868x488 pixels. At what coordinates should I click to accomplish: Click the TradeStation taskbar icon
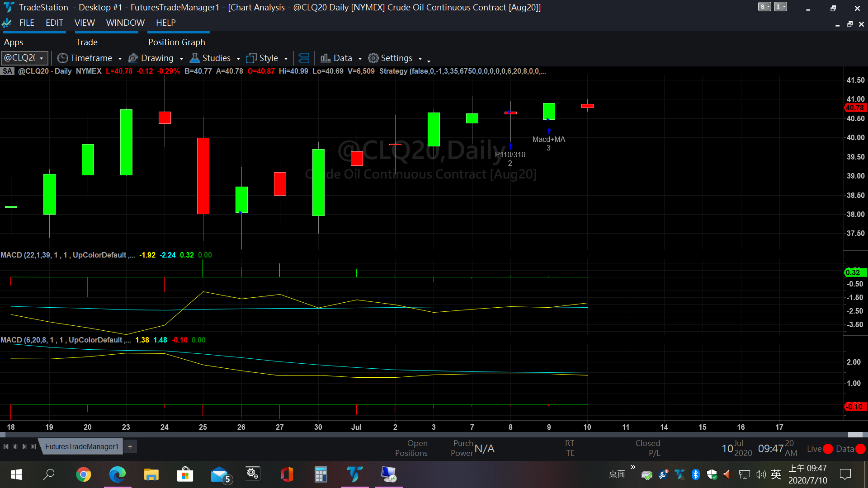(x=355, y=474)
